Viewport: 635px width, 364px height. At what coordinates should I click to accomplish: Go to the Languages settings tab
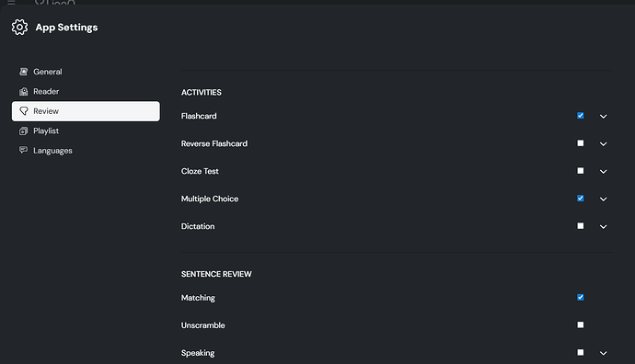click(86, 151)
